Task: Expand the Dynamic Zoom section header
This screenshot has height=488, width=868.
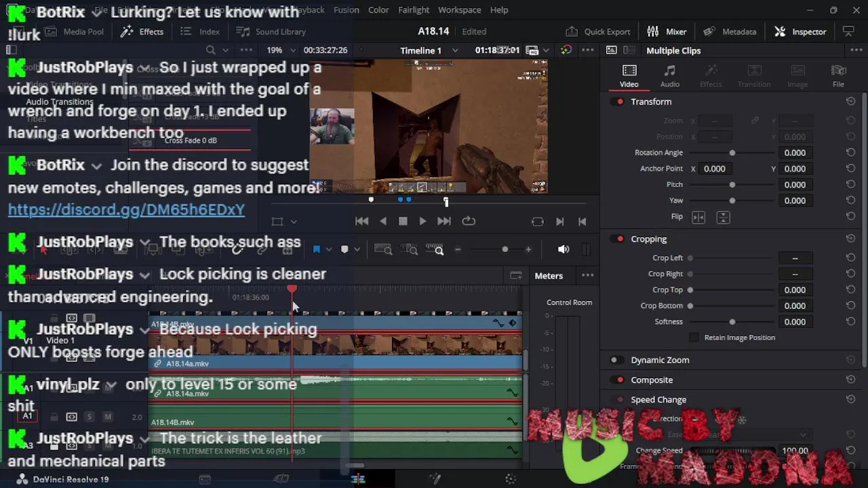Action: (x=660, y=360)
